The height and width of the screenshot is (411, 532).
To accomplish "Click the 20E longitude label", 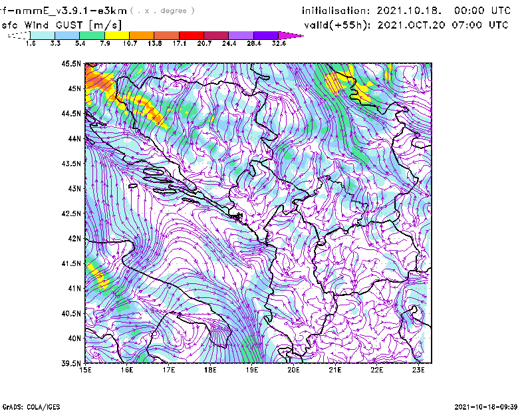I will coord(293,370).
